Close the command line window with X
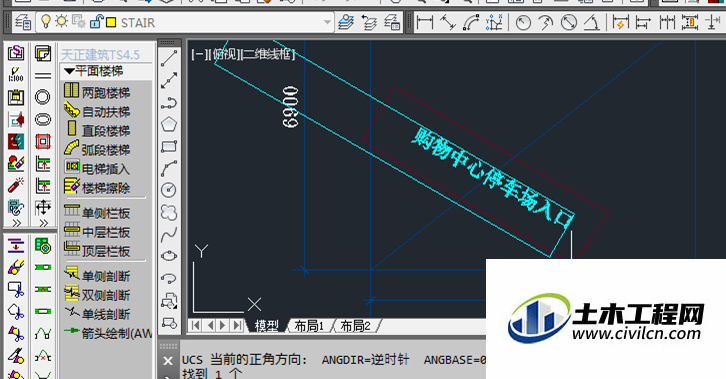Screen dimensions: 726x379 click(x=168, y=360)
